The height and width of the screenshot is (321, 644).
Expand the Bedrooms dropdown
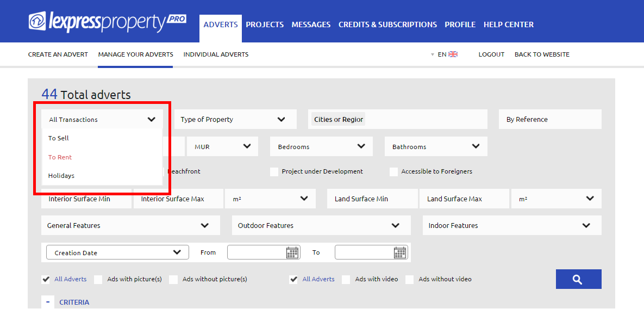(x=321, y=147)
